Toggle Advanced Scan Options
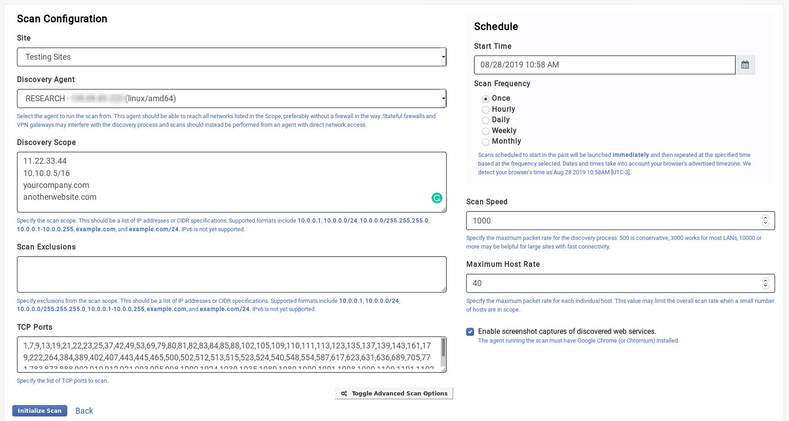789x421 pixels. 394,393
